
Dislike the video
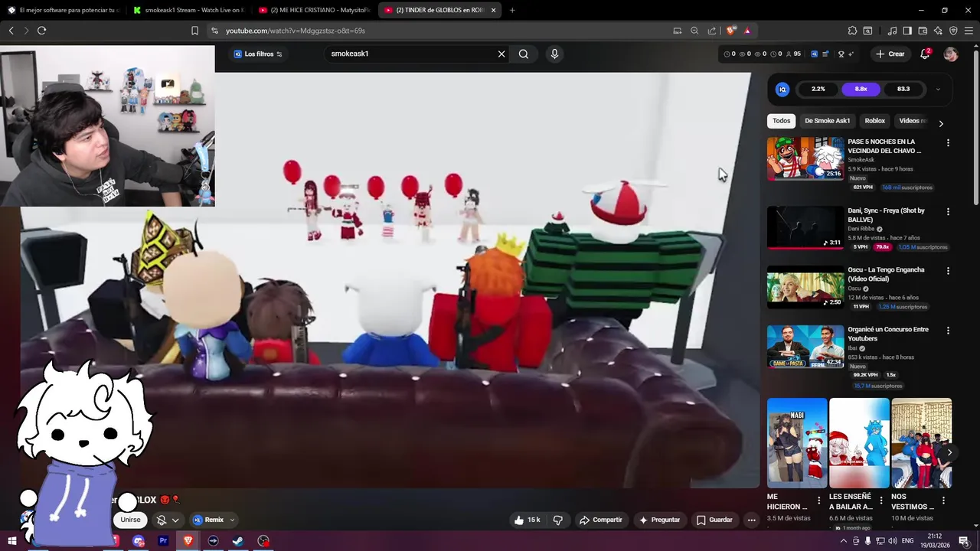click(x=557, y=520)
